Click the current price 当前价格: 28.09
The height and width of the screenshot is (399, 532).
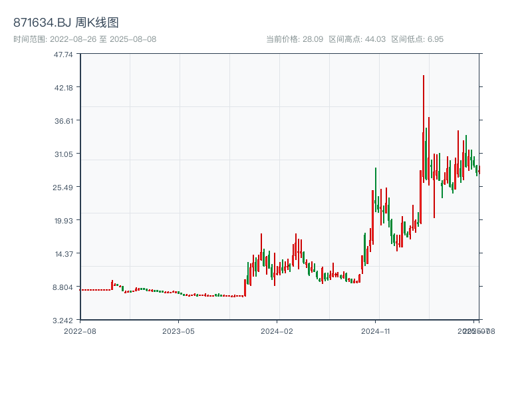295,39
